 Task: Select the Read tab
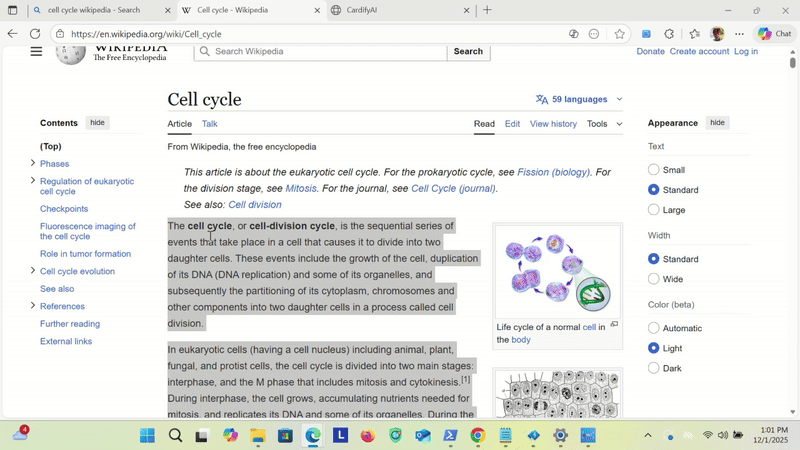point(484,123)
